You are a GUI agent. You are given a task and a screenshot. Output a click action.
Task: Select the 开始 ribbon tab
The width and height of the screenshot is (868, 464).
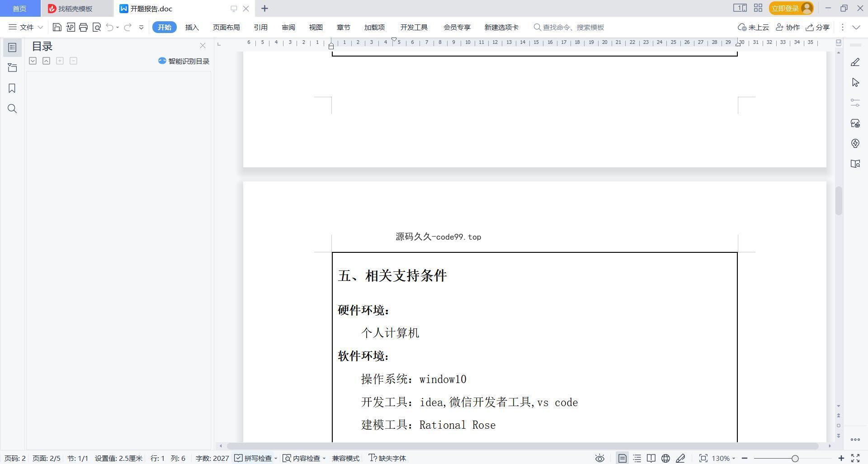(164, 27)
